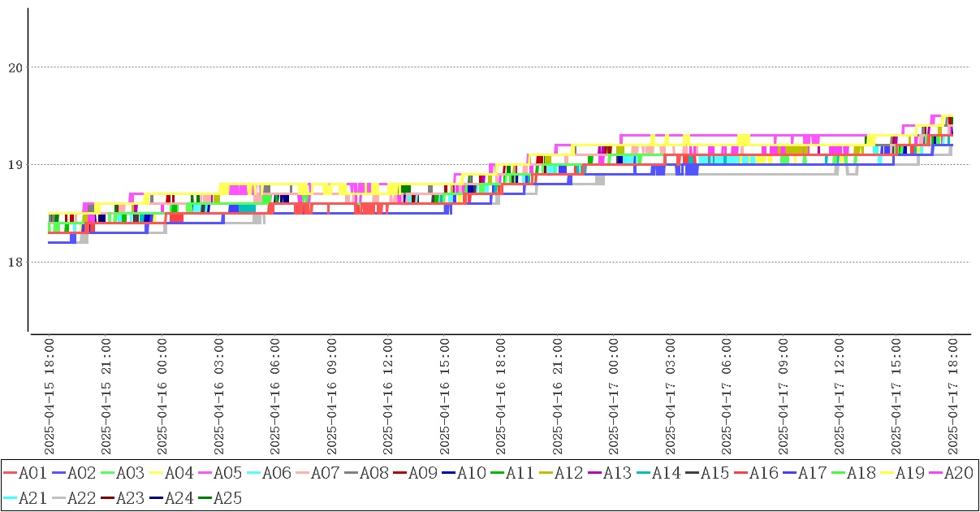Click the A19 yellow legend swatch
The image size is (980, 512).
[x=887, y=473]
